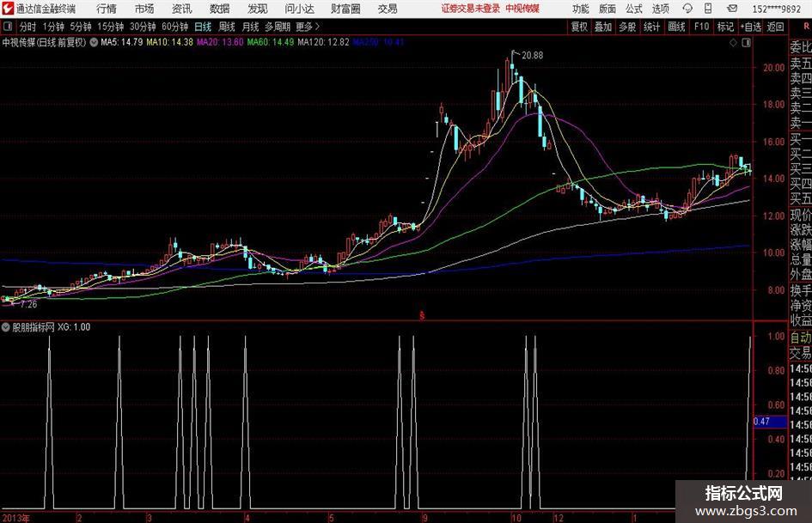Click the MA60: 14.49 label
Image resolution: width=812 pixels, height=523 pixels.
271,42
